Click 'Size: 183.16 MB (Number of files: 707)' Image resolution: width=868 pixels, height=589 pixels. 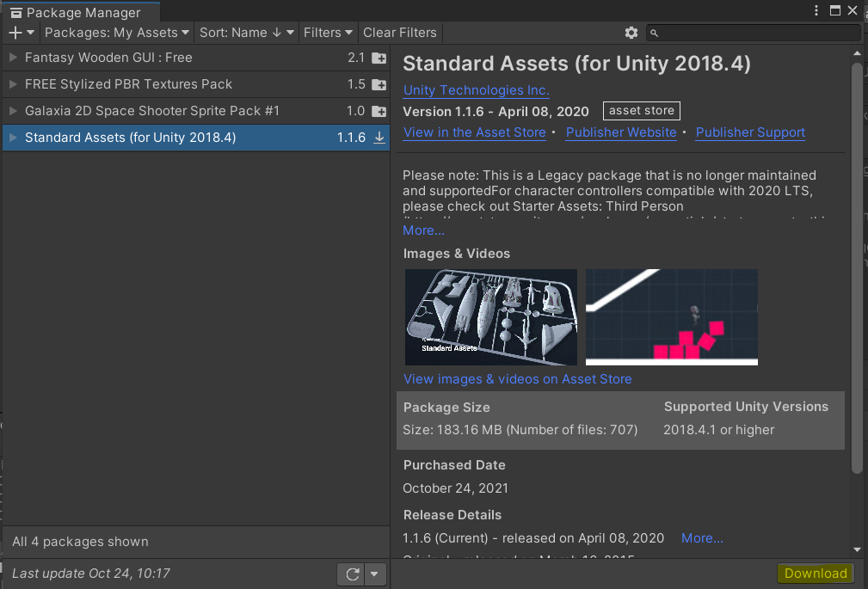(x=520, y=430)
